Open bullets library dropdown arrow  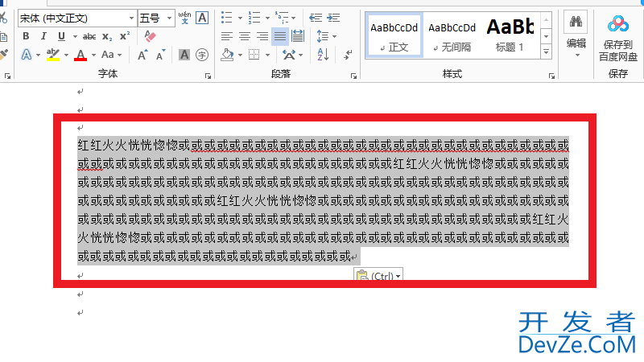[240, 18]
